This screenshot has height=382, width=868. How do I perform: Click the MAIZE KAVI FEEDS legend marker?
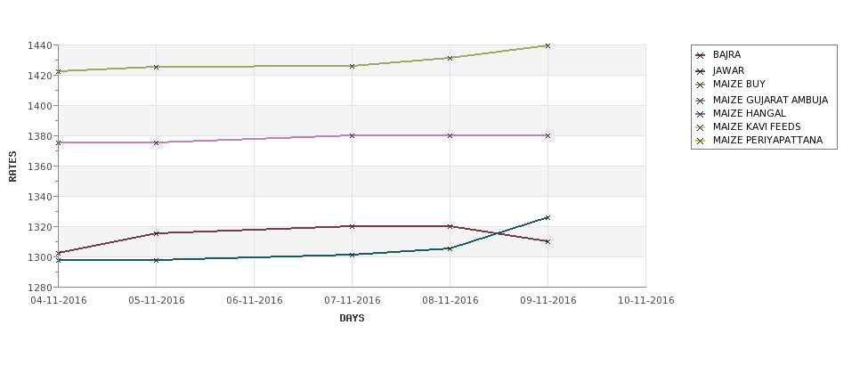click(701, 127)
